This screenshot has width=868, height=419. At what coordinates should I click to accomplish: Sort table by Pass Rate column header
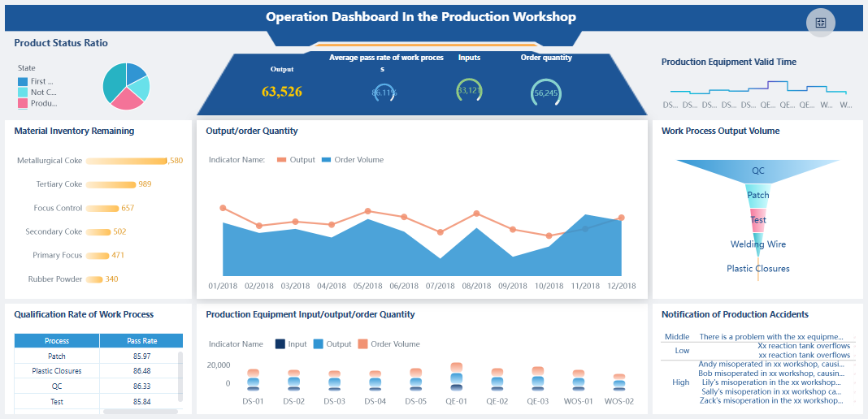click(x=141, y=341)
